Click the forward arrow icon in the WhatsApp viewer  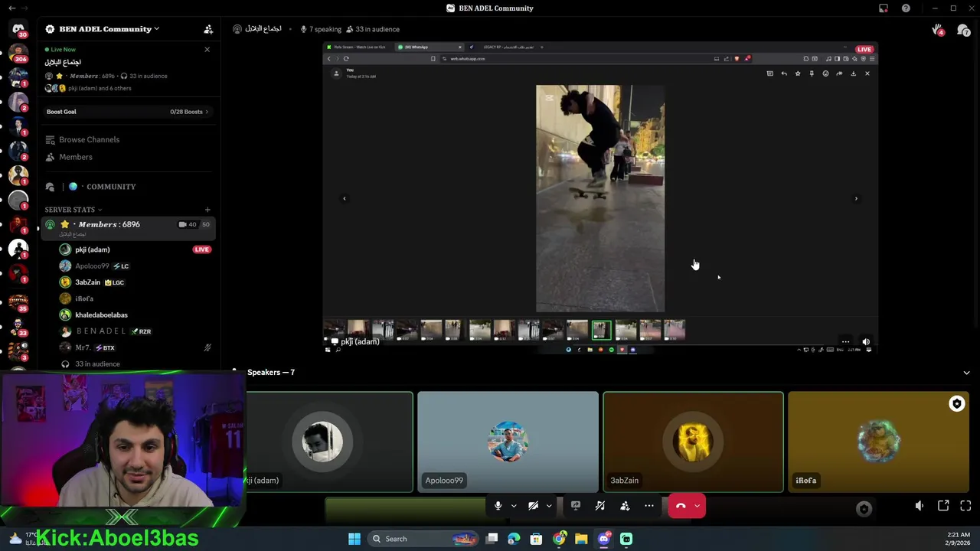point(839,73)
